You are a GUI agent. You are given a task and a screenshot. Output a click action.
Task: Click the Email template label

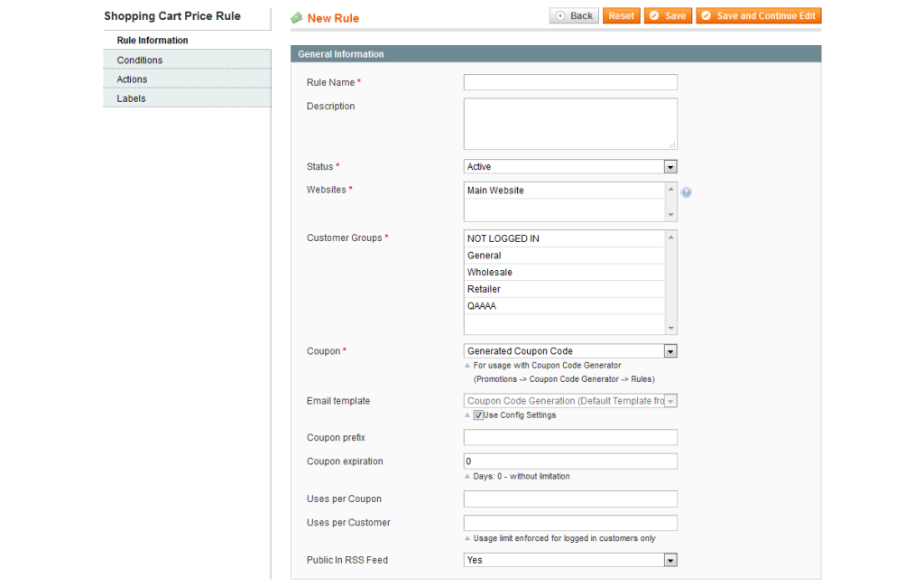(338, 401)
